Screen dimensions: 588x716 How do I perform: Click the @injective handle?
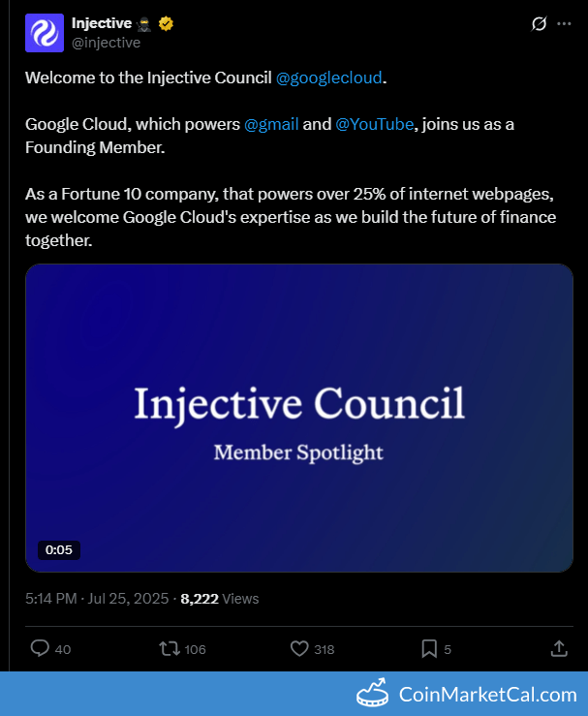[x=106, y=43]
